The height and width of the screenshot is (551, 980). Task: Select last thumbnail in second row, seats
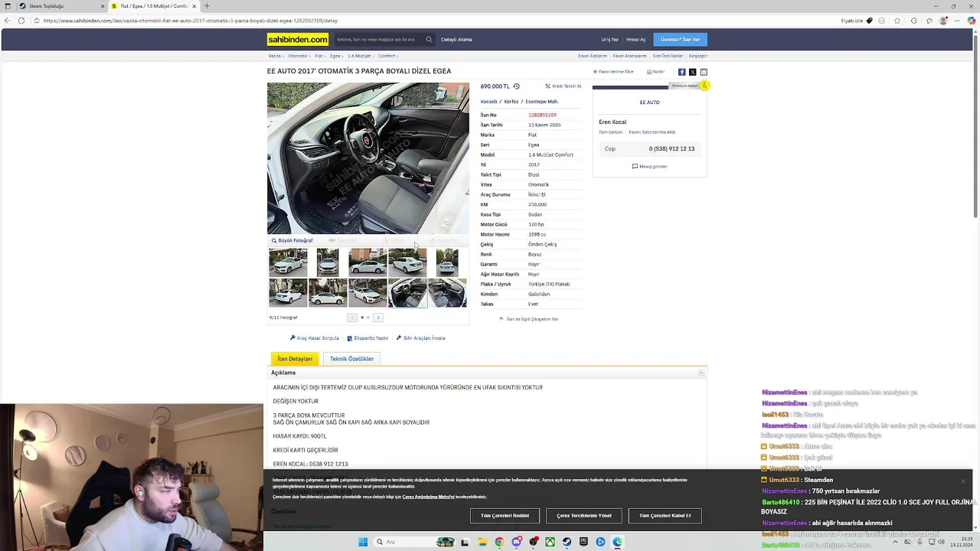pyautogui.click(x=447, y=293)
